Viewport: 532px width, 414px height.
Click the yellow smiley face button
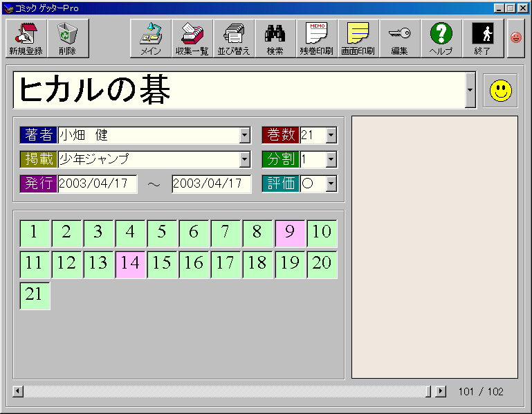tap(500, 90)
